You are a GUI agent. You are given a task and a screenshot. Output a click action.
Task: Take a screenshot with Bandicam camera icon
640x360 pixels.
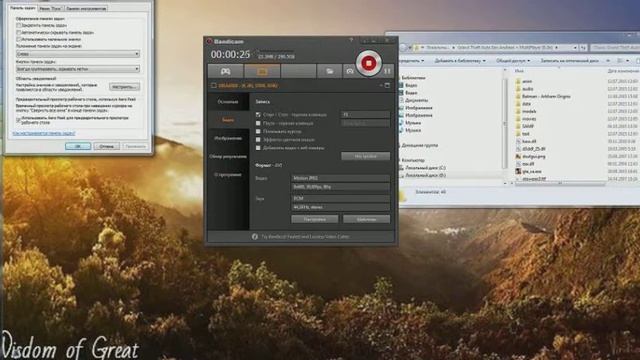350,71
